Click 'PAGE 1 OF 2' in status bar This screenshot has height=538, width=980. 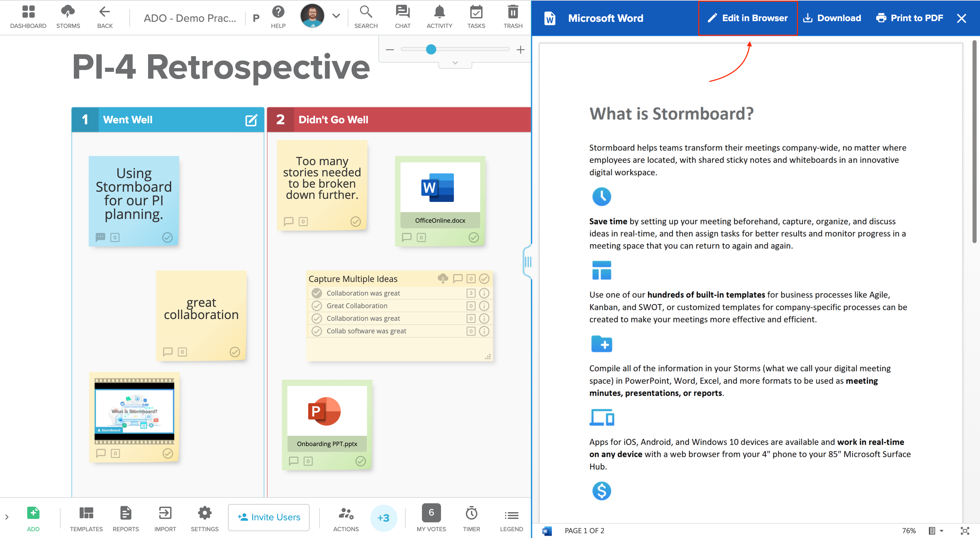pyautogui.click(x=584, y=531)
